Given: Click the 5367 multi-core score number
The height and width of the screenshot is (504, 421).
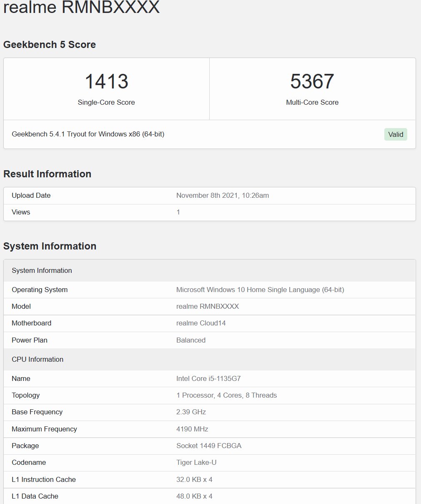Looking at the screenshot, I should tap(312, 81).
